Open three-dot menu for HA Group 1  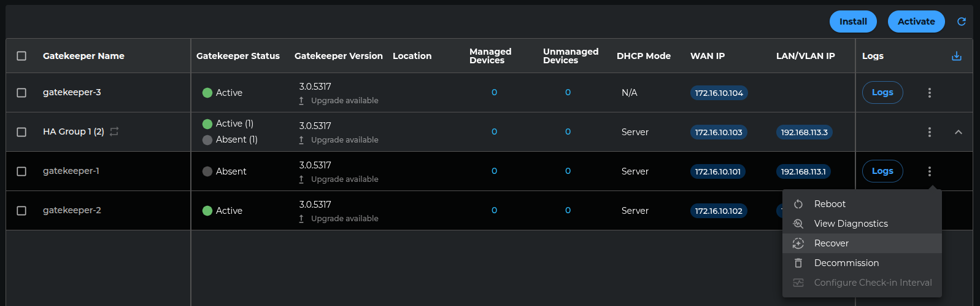point(929,132)
